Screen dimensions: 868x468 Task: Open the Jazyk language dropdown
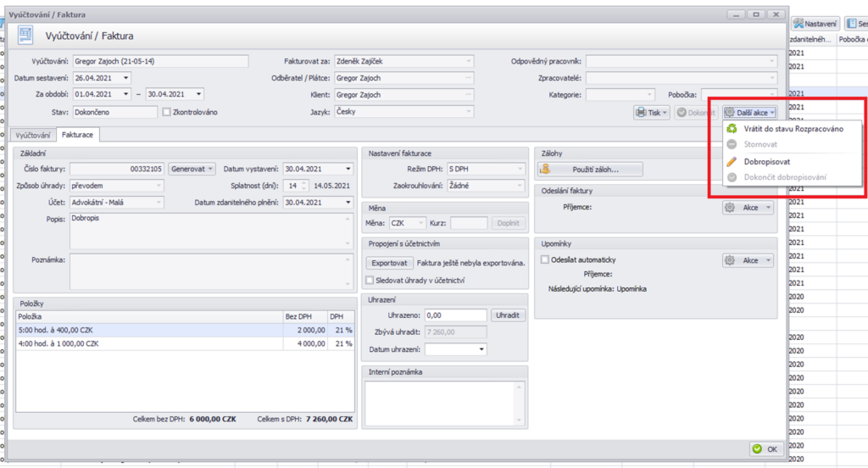click(x=469, y=111)
